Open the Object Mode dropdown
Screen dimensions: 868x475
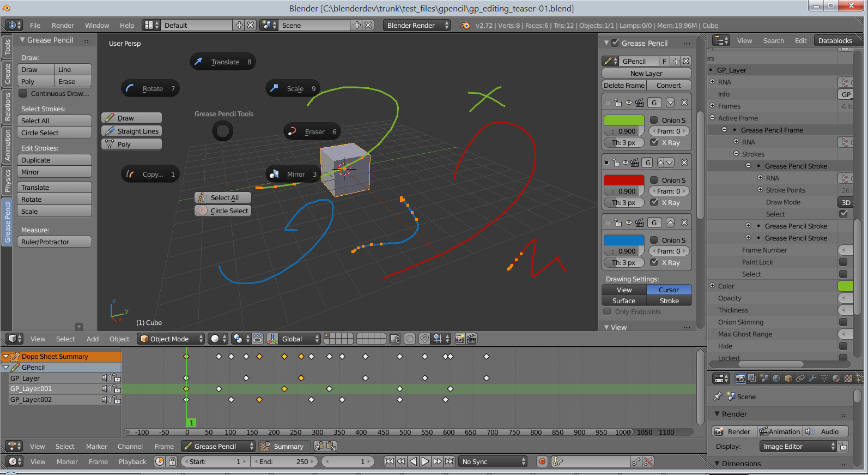coord(171,339)
